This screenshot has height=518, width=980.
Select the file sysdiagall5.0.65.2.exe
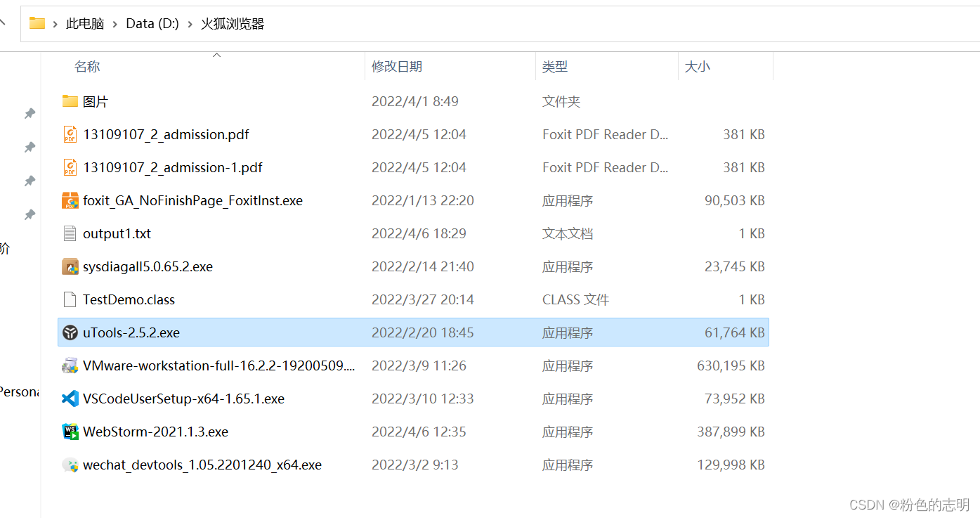[148, 266]
